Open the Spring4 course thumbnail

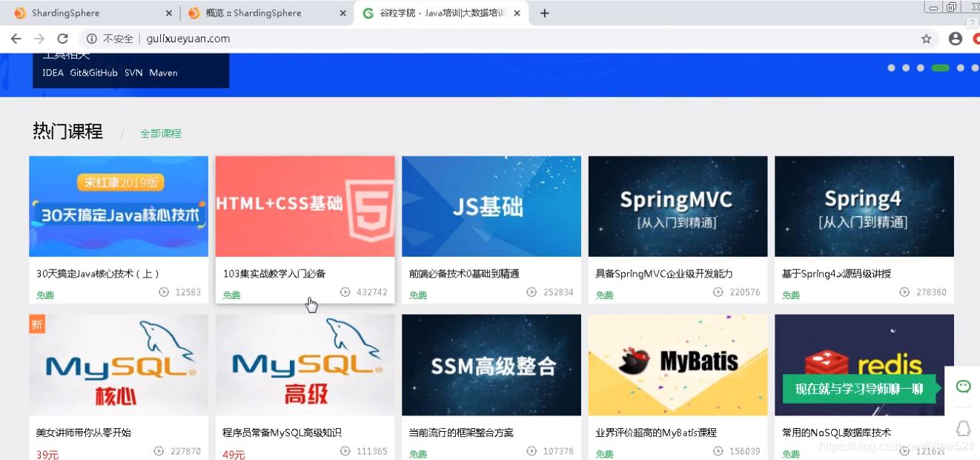[864, 206]
